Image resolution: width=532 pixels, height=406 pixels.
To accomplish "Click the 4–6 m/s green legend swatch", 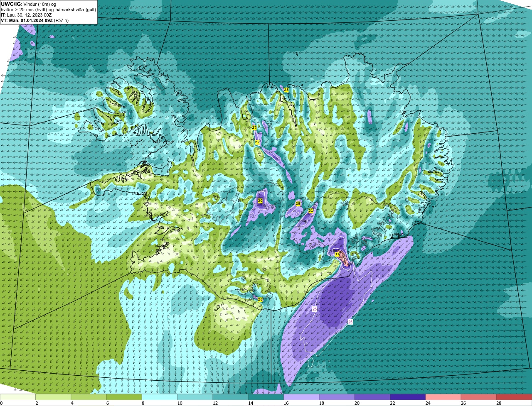I will (89, 397).
